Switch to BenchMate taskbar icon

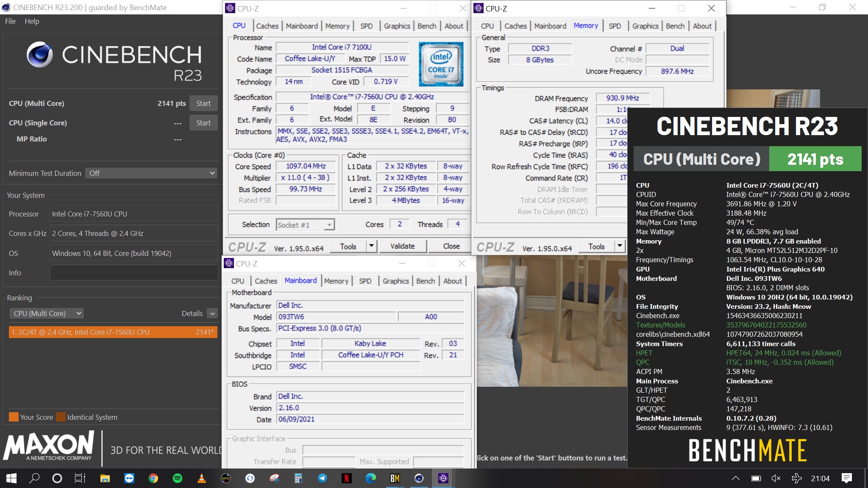(x=395, y=478)
